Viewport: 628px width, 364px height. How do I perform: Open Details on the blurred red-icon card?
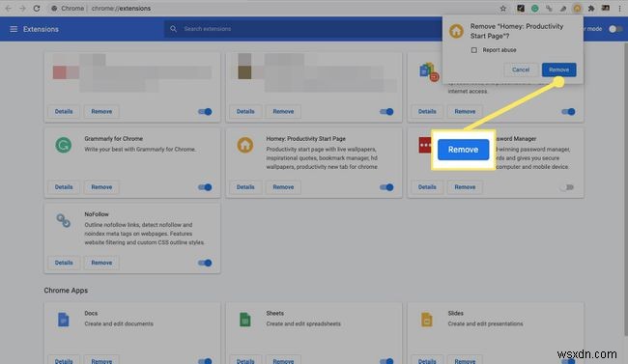point(64,111)
